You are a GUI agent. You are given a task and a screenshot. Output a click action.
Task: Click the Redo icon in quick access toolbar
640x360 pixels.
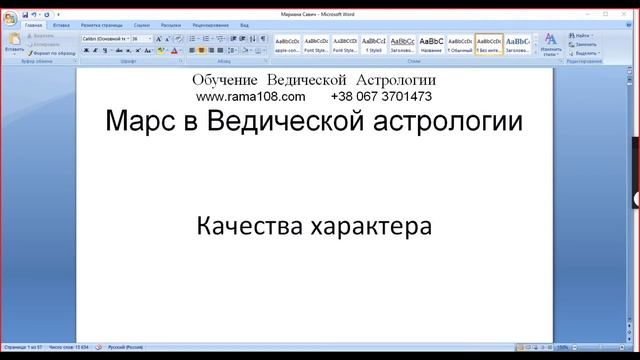coord(47,15)
